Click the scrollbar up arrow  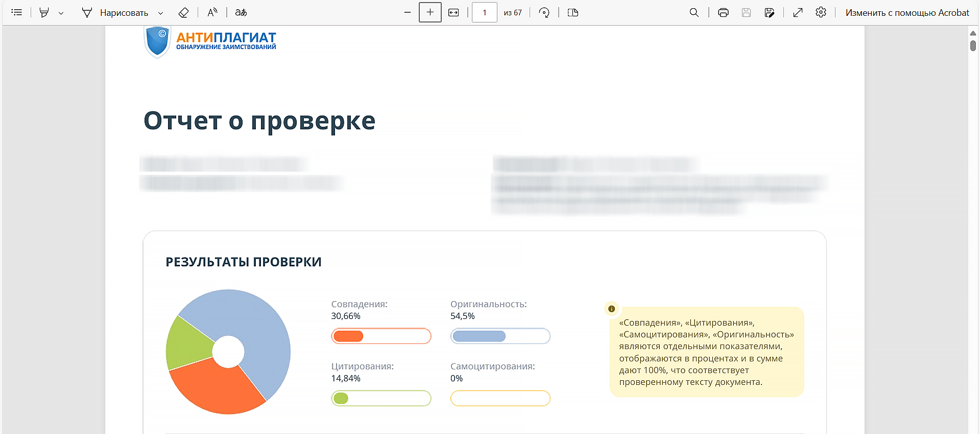(x=973, y=33)
